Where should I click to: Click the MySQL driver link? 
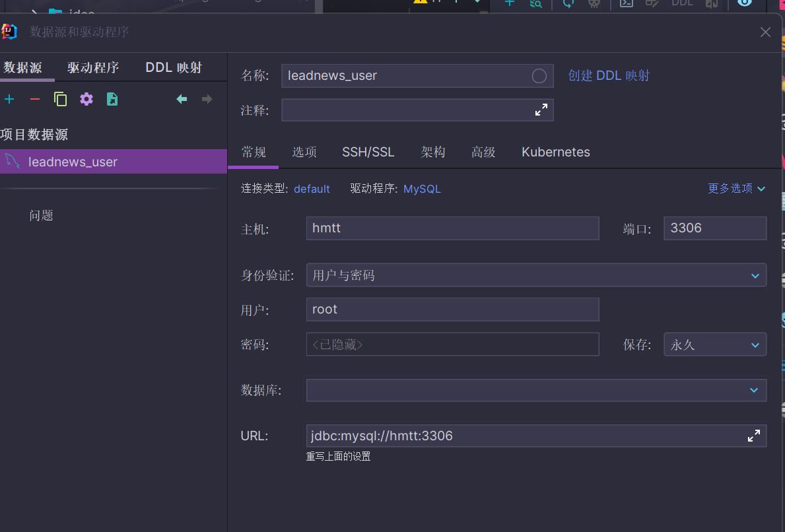tap(422, 189)
